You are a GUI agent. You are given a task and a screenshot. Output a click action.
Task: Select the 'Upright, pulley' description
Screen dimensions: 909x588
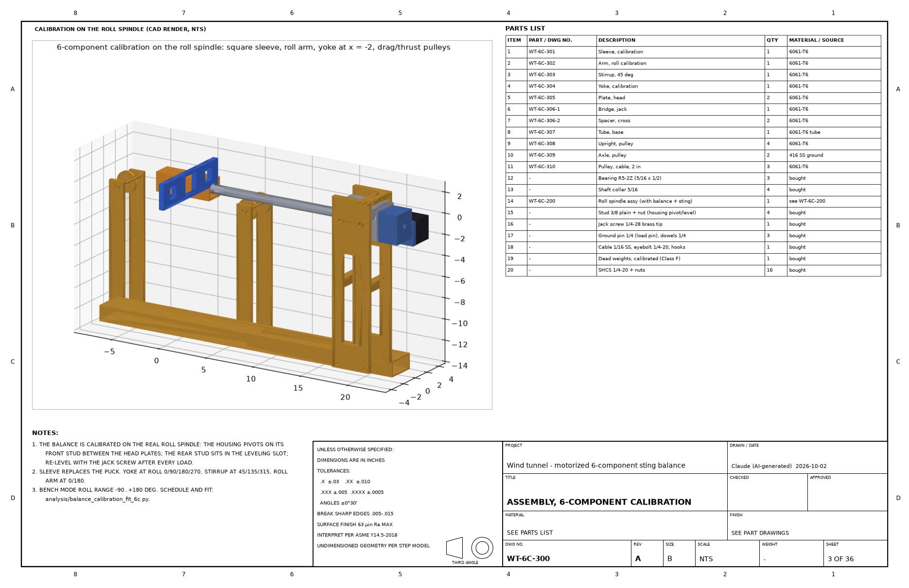(x=616, y=144)
